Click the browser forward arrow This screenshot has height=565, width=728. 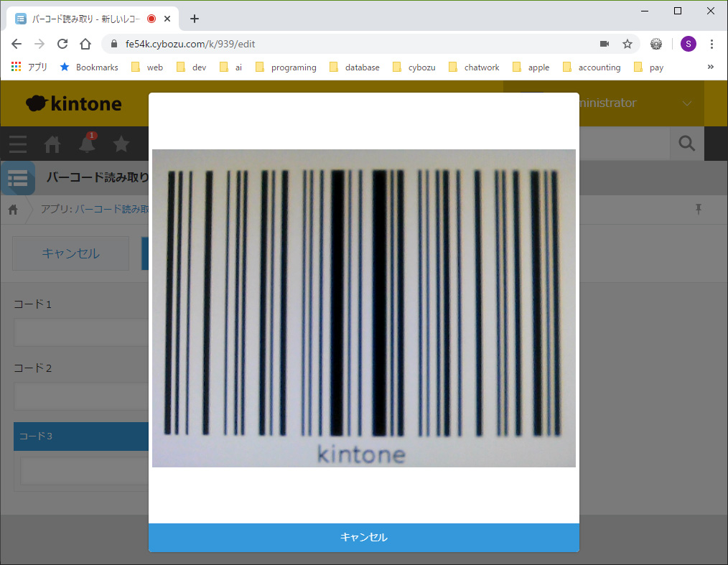tap(39, 44)
